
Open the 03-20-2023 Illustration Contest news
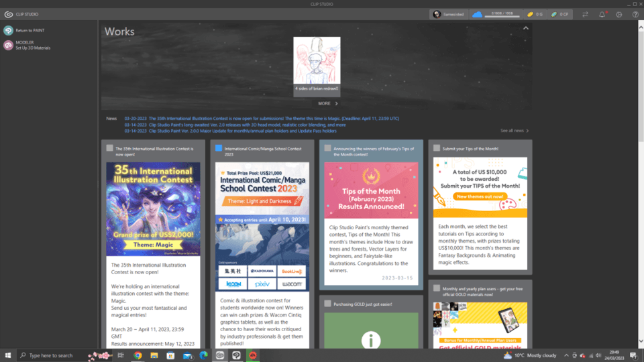click(262, 118)
